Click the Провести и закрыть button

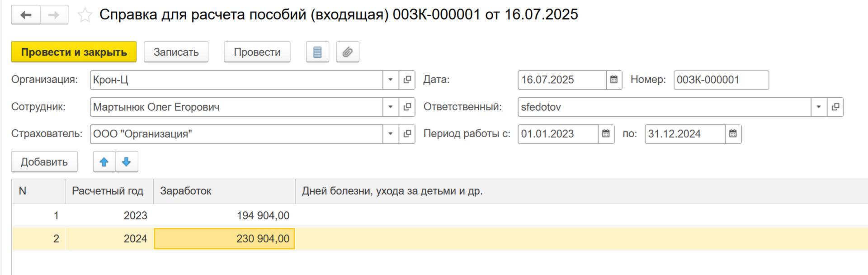click(x=74, y=52)
